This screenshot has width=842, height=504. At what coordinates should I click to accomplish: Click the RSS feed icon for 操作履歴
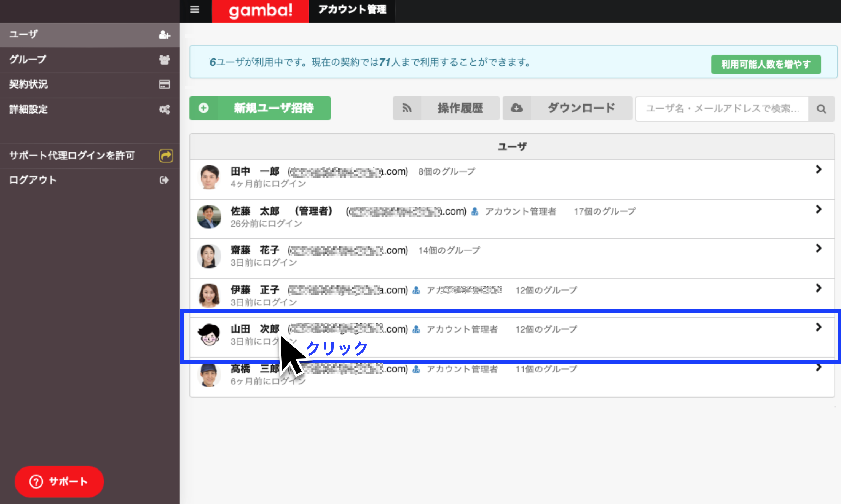click(x=407, y=108)
